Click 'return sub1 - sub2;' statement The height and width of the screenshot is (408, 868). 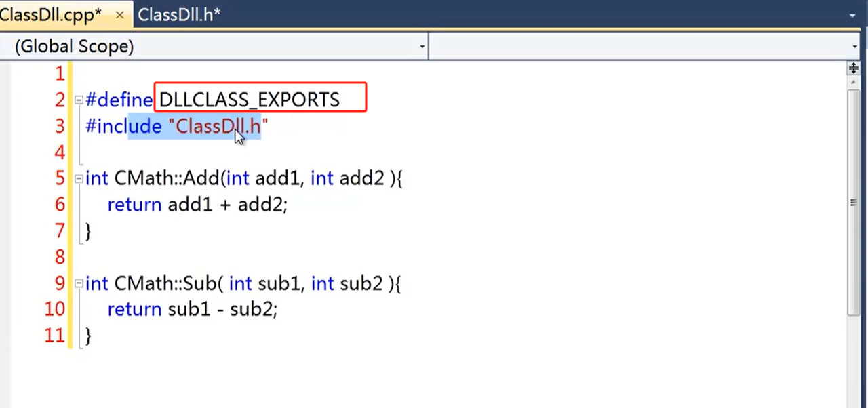pos(193,310)
